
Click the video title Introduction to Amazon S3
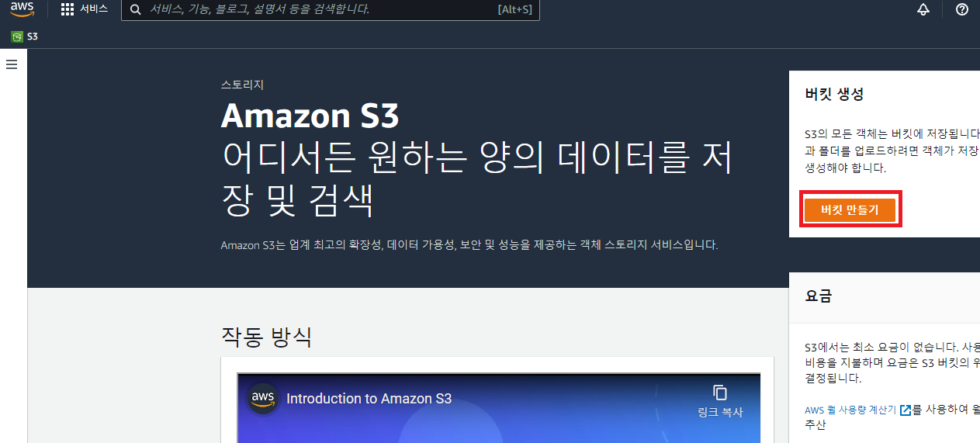369,399
